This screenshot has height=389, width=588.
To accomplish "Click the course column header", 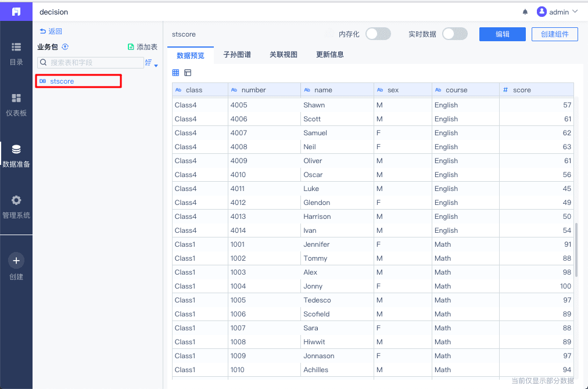I will pyautogui.click(x=466, y=90).
